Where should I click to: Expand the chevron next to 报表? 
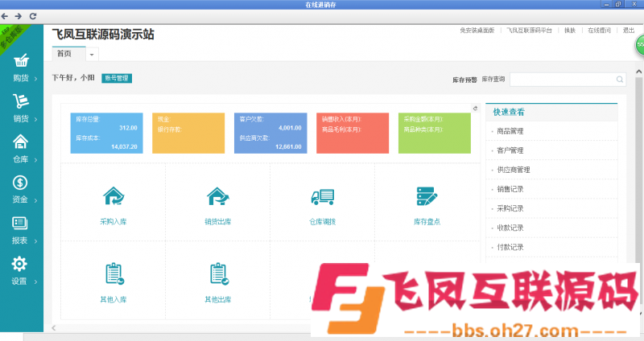(35, 241)
